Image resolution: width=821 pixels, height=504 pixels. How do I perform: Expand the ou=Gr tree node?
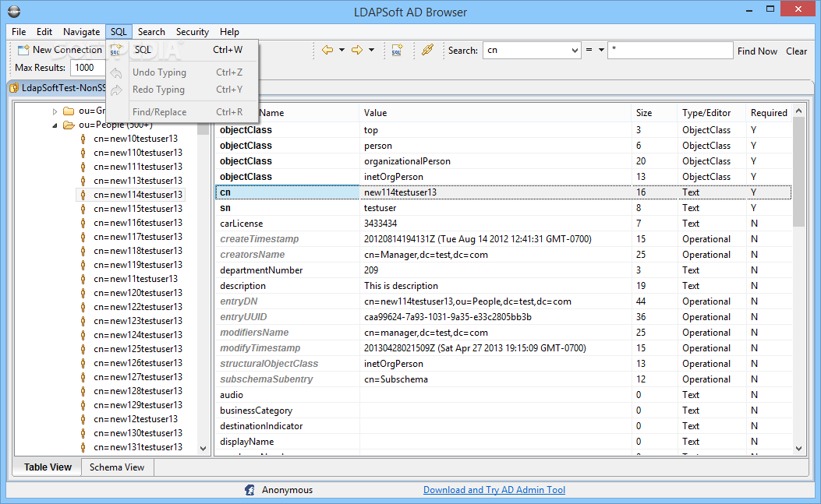coord(55,111)
